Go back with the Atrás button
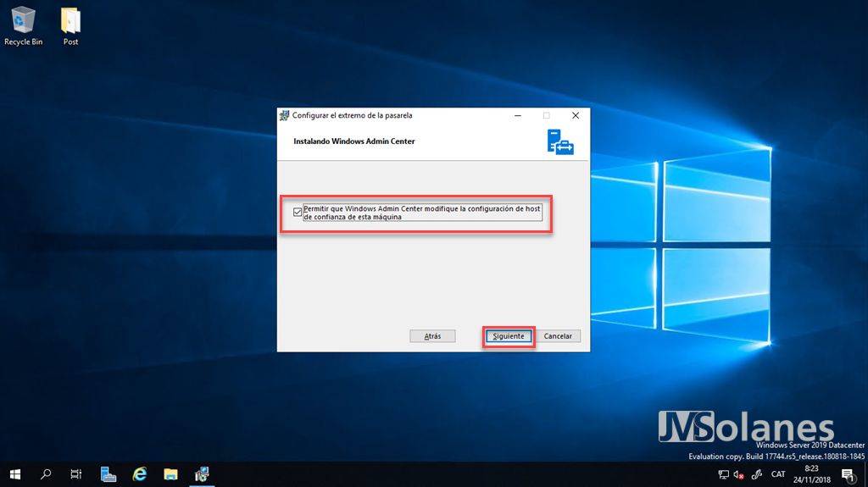 (x=432, y=336)
